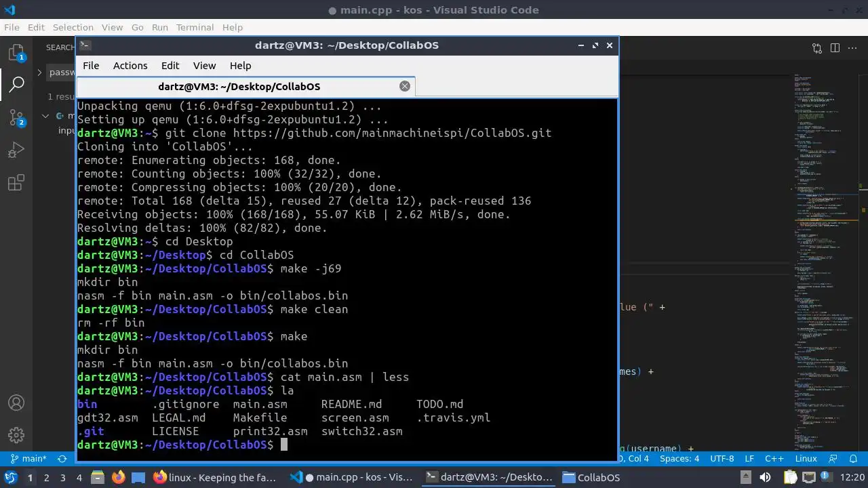This screenshot has width=868, height=488.
Task: Split the VS Code editor right
Action: click(835, 48)
